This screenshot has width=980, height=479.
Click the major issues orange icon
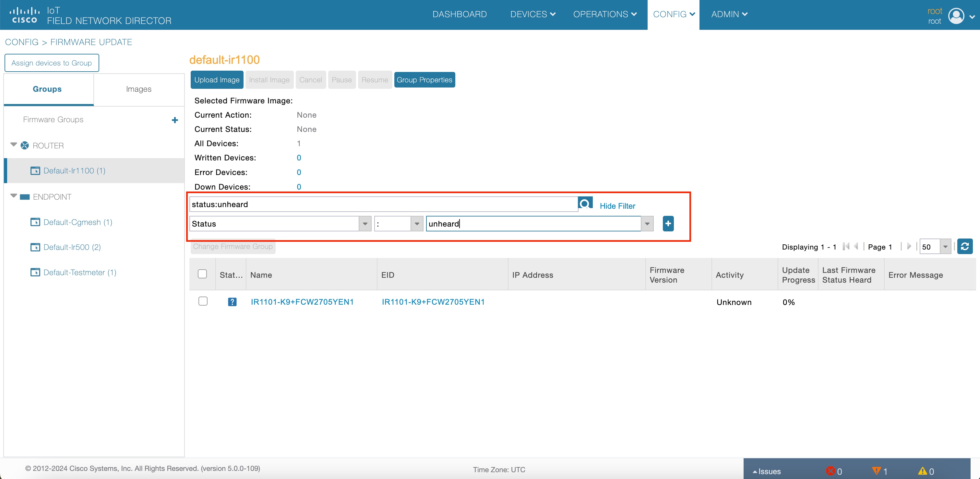[x=876, y=471]
